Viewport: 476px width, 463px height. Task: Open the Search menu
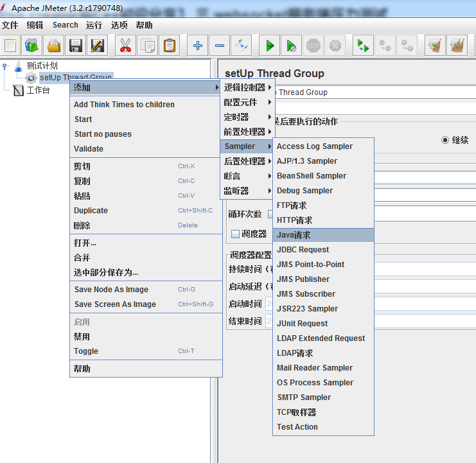[66, 25]
